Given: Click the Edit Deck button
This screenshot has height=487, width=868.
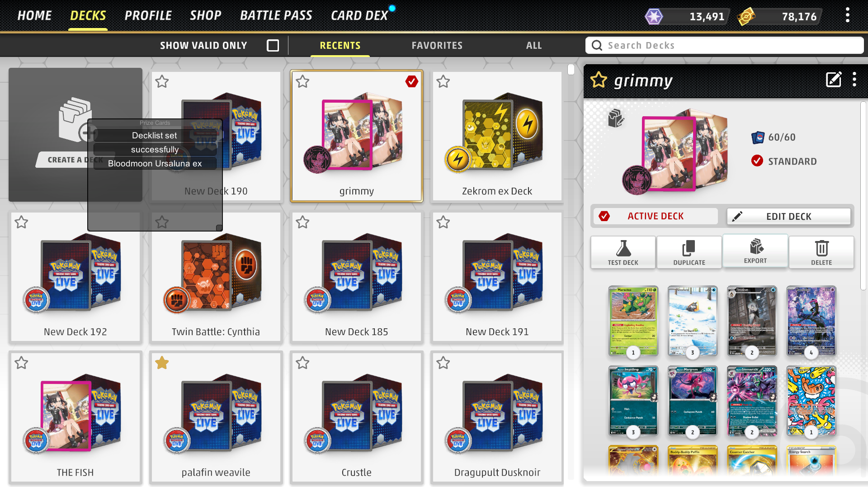Looking at the screenshot, I should click(x=788, y=216).
